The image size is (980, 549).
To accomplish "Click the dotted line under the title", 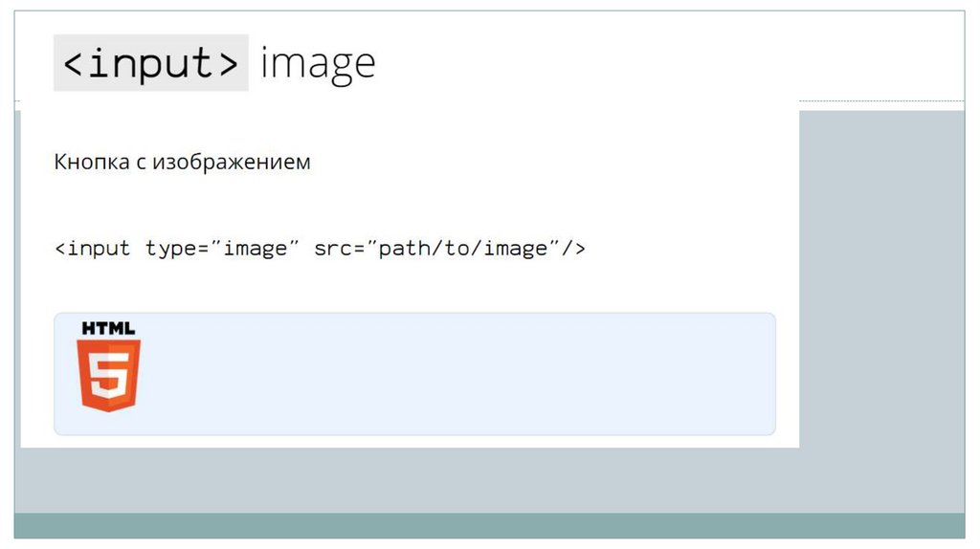I will (880, 100).
